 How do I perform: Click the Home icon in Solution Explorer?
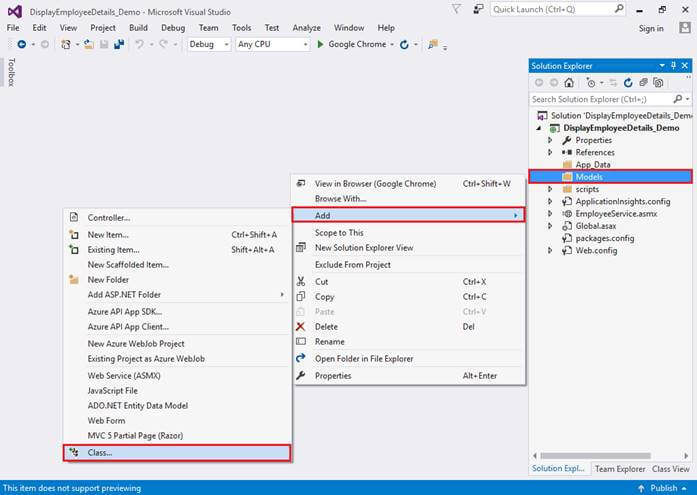click(569, 83)
